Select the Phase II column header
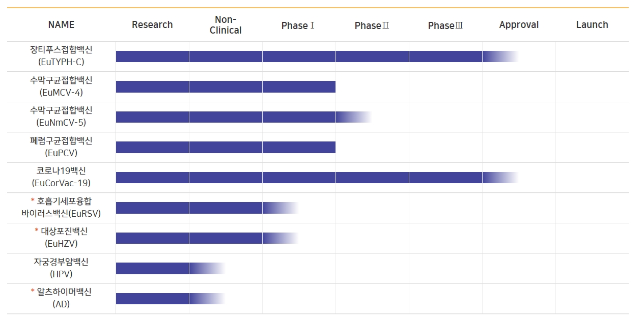The height and width of the screenshot is (317, 644). [372, 25]
